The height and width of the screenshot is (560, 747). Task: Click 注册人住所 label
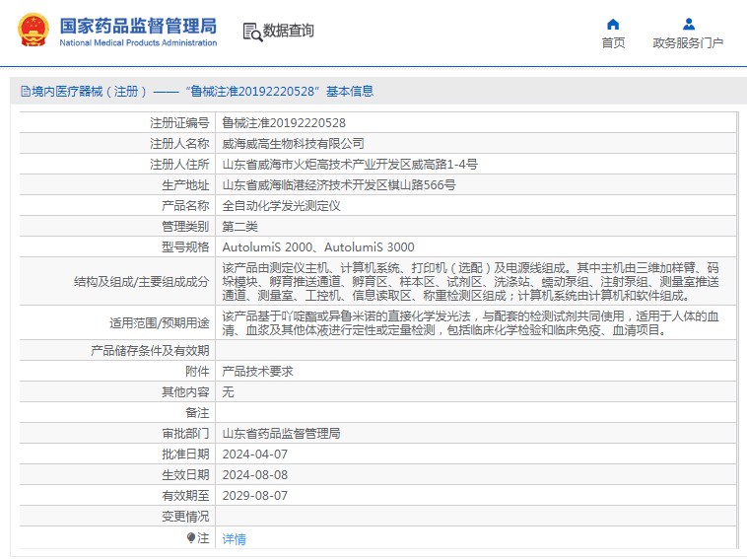pyautogui.click(x=179, y=165)
